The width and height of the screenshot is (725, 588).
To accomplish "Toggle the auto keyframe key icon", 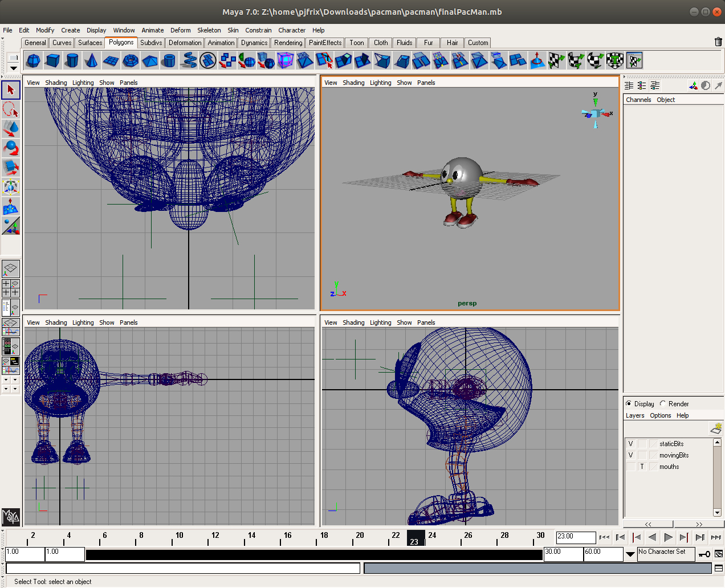I will pos(704,554).
